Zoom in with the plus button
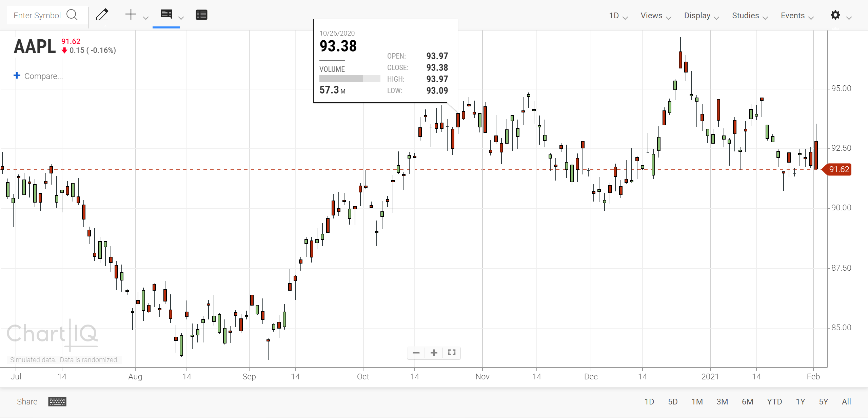 [434, 353]
